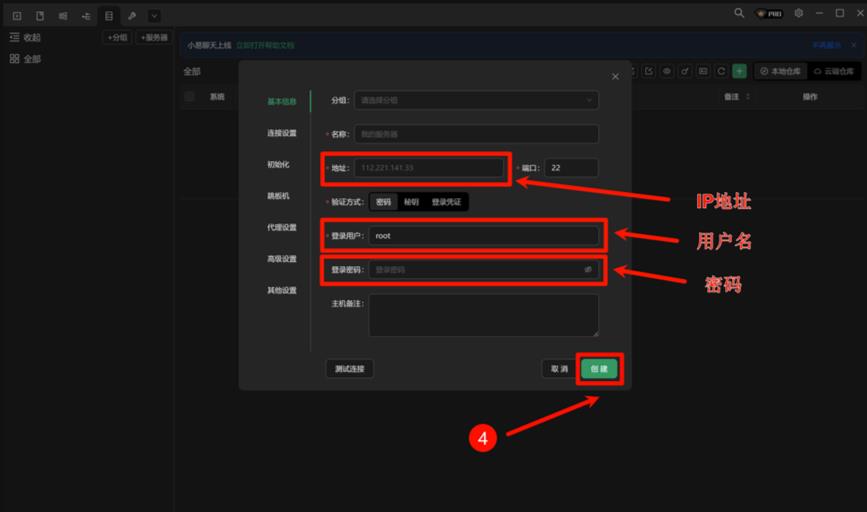The width and height of the screenshot is (867, 512).
Task: Toggle password visibility eye icon
Action: point(588,269)
